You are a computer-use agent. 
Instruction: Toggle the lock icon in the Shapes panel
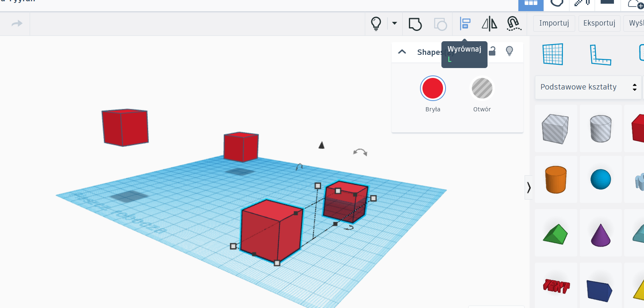tap(492, 51)
